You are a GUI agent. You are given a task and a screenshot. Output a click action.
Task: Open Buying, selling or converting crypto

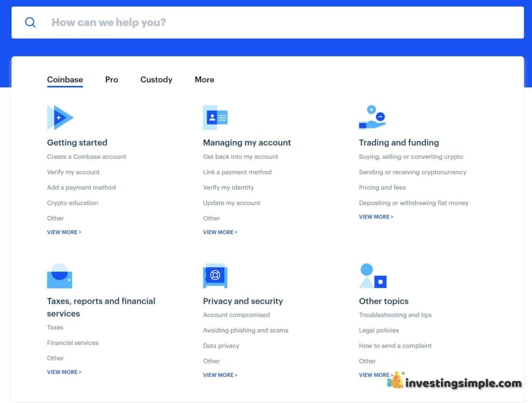tap(411, 157)
